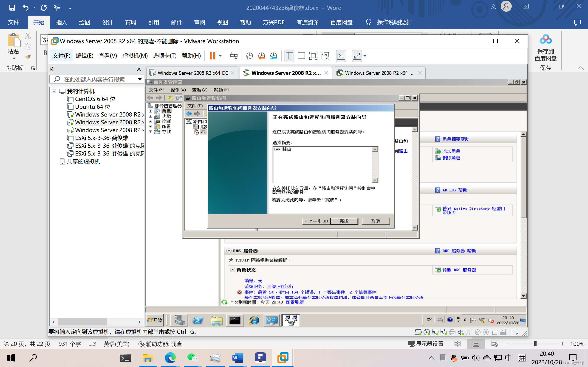Expand the 角色 node in Server Manager
Viewport: 588px width, 367px height.
150,111
